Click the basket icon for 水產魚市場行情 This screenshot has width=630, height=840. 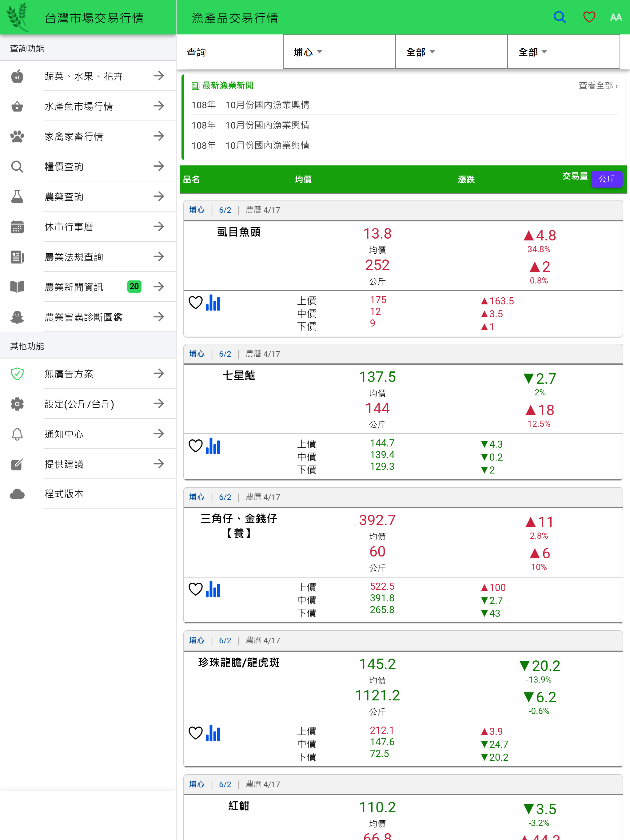click(17, 106)
